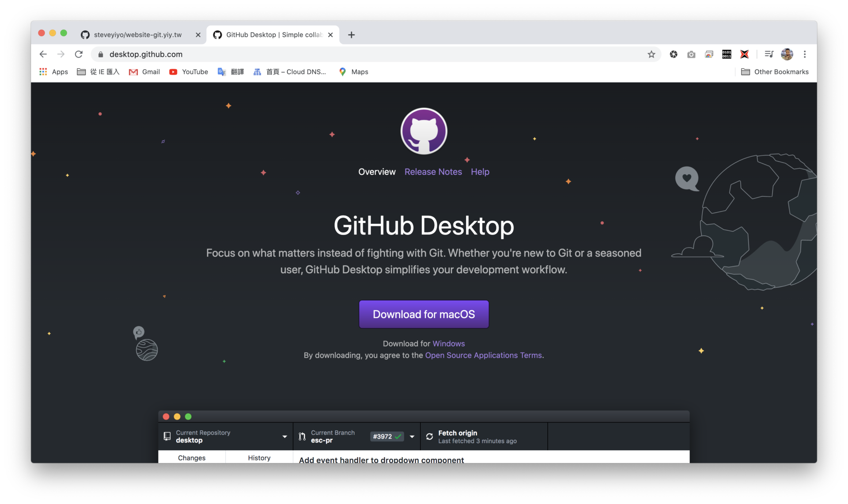Open the red X extension icon
This screenshot has height=504, width=848.
click(744, 54)
